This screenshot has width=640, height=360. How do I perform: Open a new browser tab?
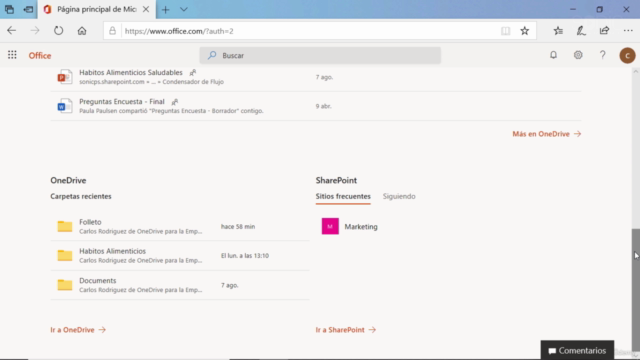click(165, 9)
